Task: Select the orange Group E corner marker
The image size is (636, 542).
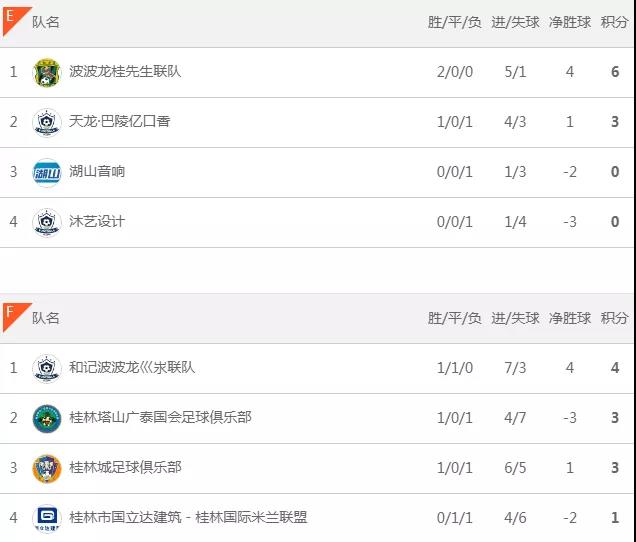Action: pos(14,19)
